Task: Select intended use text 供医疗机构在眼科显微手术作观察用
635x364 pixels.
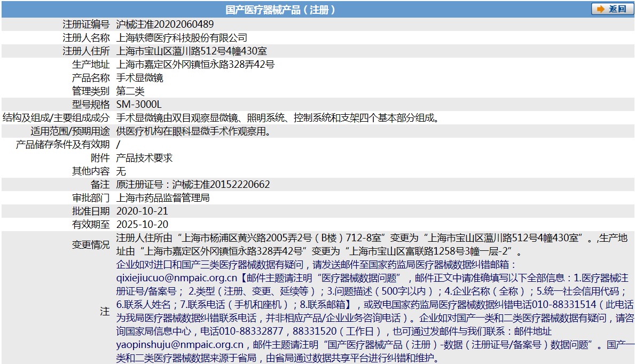Action: (193, 131)
